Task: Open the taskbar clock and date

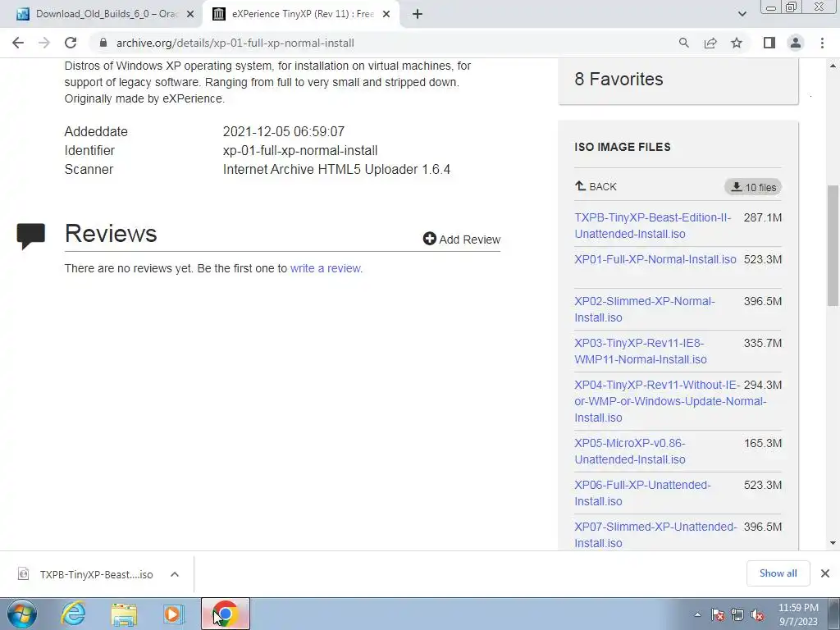Action: click(798, 614)
